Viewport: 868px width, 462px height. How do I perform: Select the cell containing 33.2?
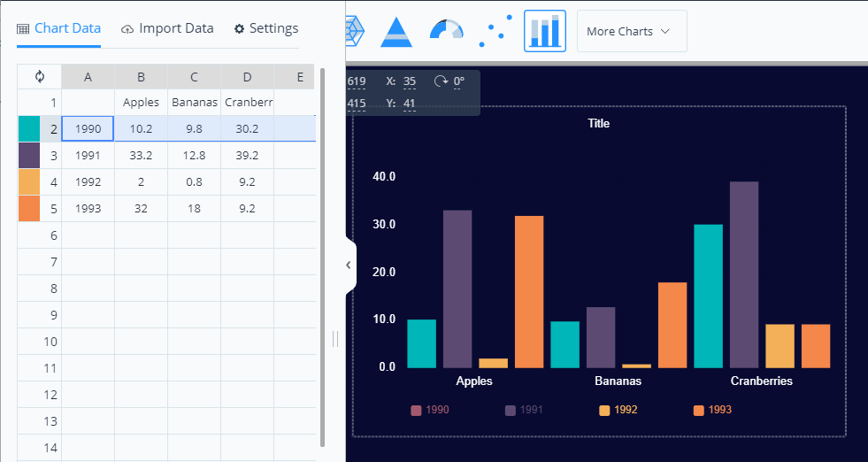(x=141, y=156)
